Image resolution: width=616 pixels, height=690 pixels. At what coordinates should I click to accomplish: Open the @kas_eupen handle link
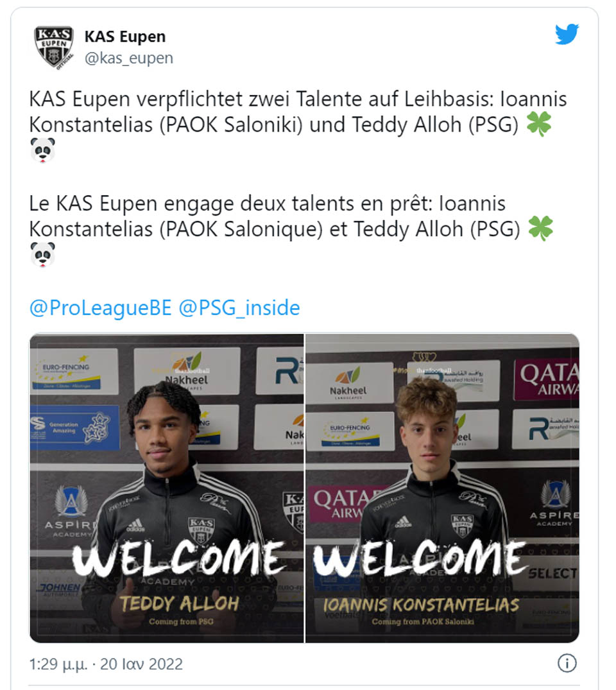pos(128,58)
